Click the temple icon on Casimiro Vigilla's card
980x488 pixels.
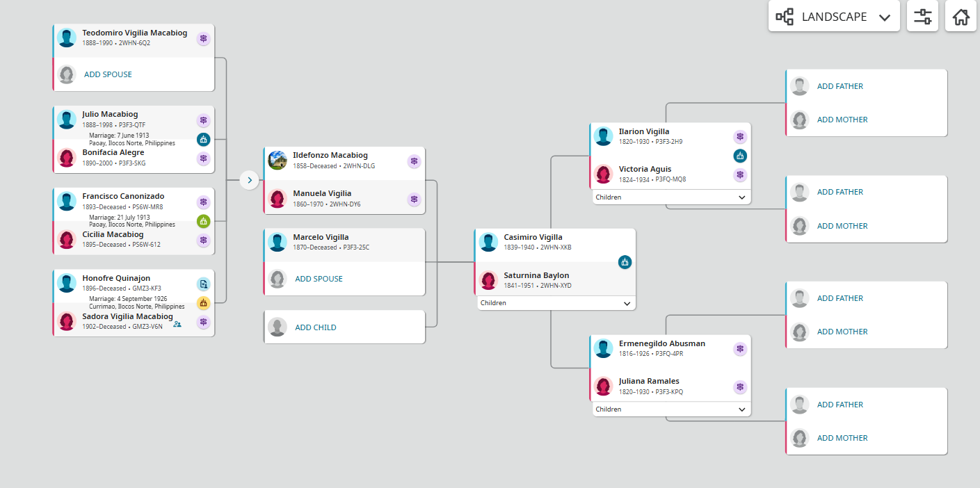625,262
